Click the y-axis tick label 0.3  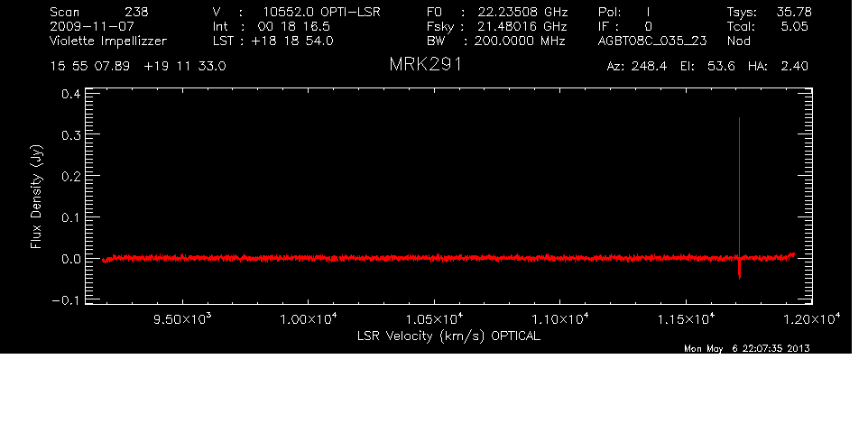click(x=71, y=135)
